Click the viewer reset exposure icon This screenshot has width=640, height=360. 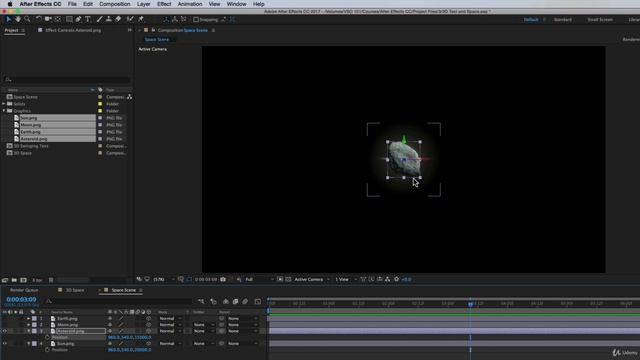[x=396, y=279]
